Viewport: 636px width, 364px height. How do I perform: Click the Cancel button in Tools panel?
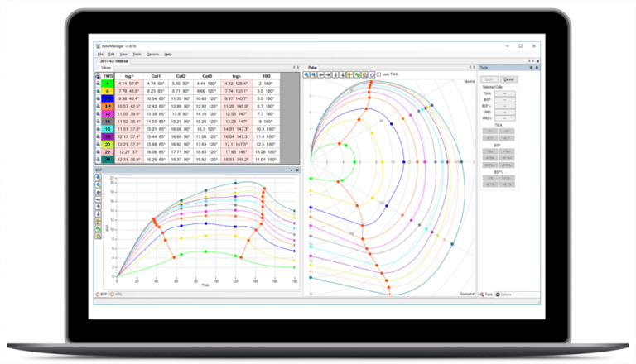(x=509, y=79)
